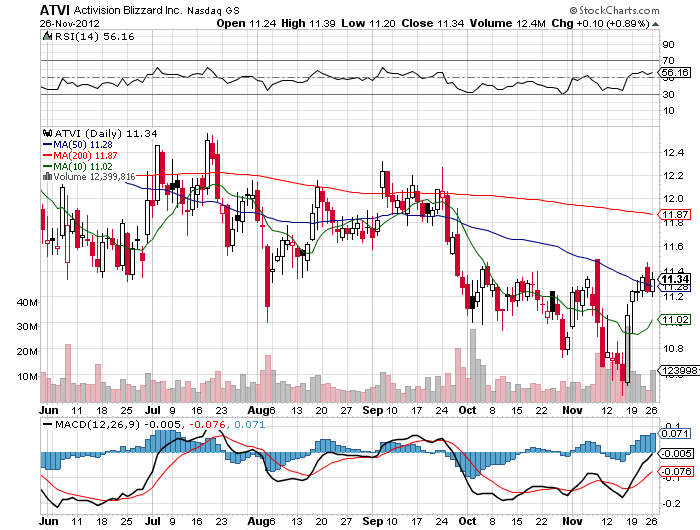Click the 10.8 price axis label
The height and width of the screenshot is (530, 700).
tap(673, 348)
